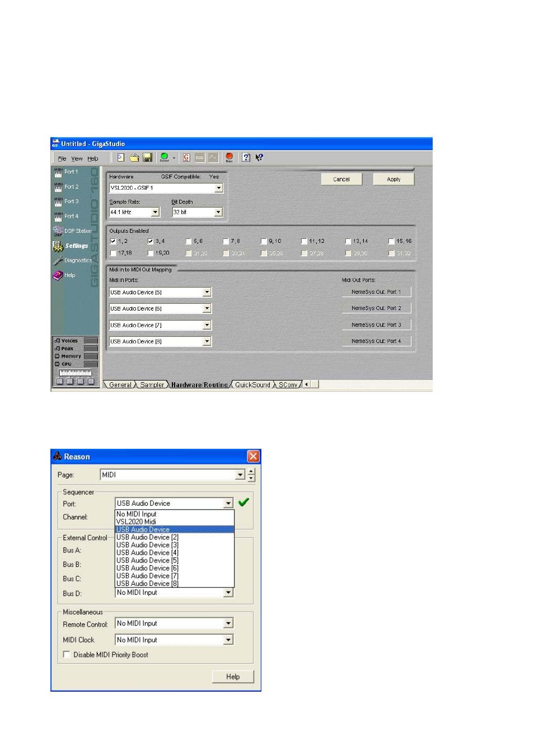The image size is (534, 756).
Task: Click the red G toolbar icon
Action: (186, 158)
